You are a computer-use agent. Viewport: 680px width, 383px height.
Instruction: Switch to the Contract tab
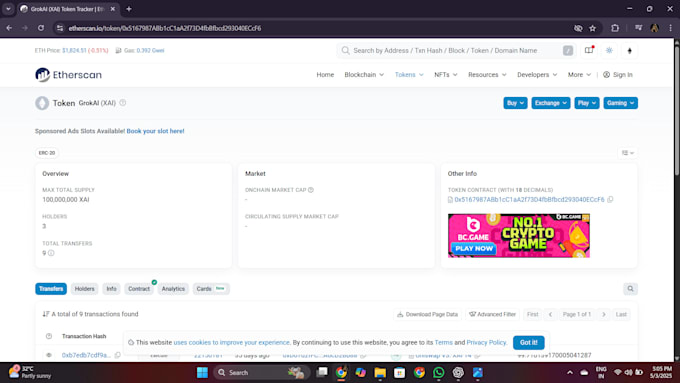tap(139, 289)
